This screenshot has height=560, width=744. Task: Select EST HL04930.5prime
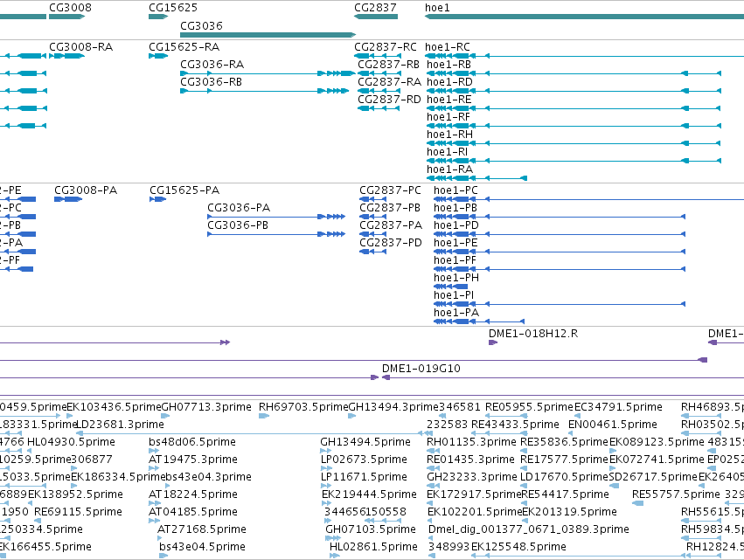click(x=71, y=442)
